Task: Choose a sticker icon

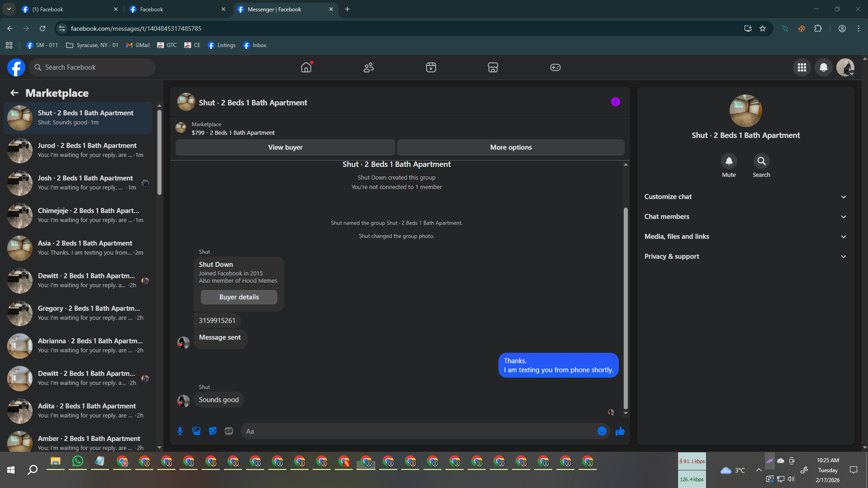Action: pos(213,431)
